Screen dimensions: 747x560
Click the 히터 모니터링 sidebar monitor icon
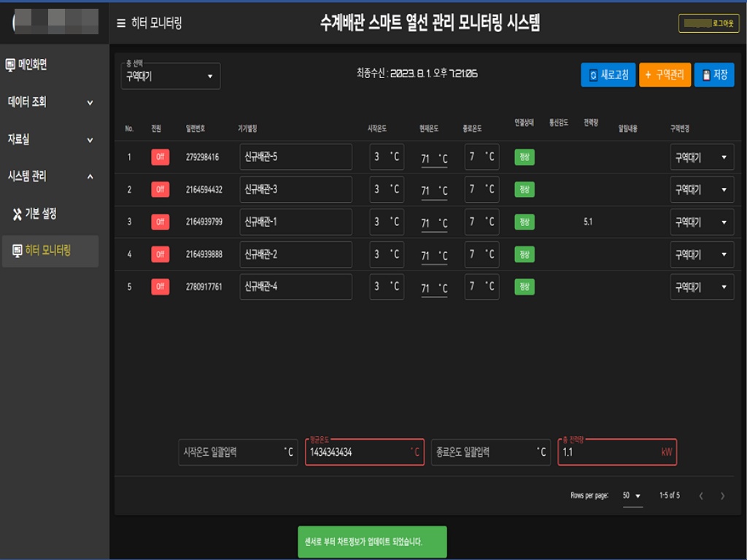coord(18,251)
